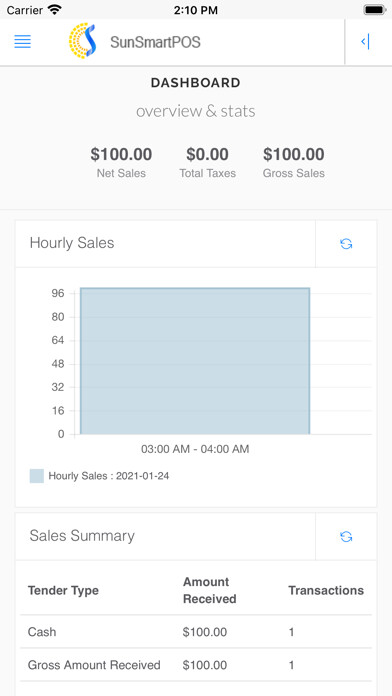Tap the Net Sales $100.00 figure
392x696 pixels.
[121, 154]
